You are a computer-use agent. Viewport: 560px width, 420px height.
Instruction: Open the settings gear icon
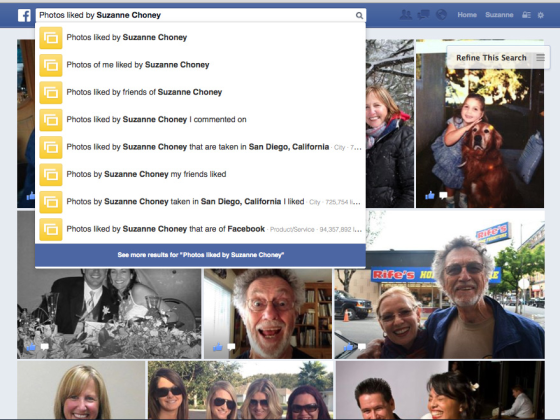click(541, 15)
